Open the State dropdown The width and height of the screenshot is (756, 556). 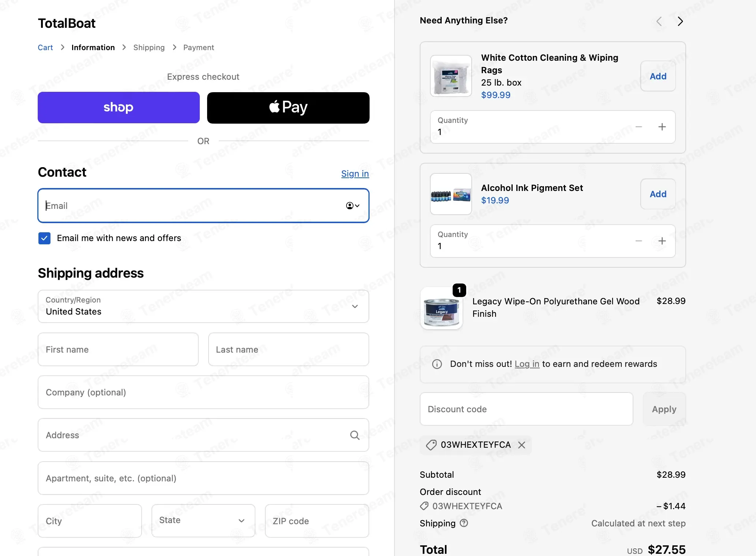[203, 521]
